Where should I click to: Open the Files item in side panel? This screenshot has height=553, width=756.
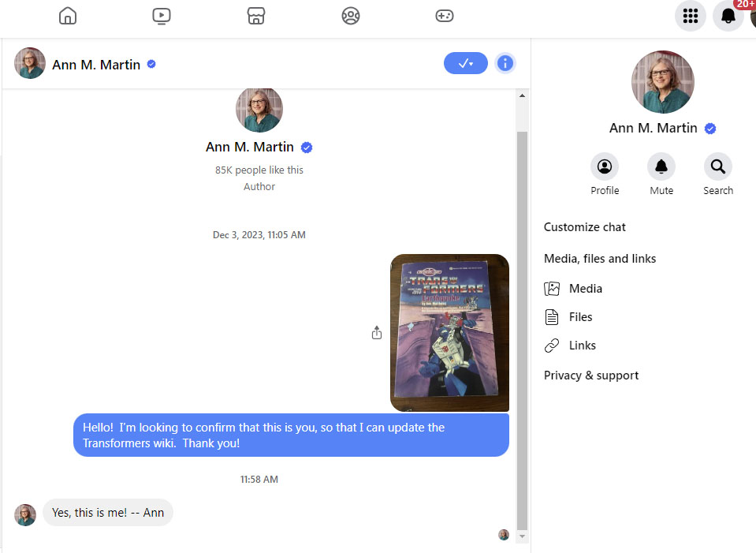pos(568,317)
